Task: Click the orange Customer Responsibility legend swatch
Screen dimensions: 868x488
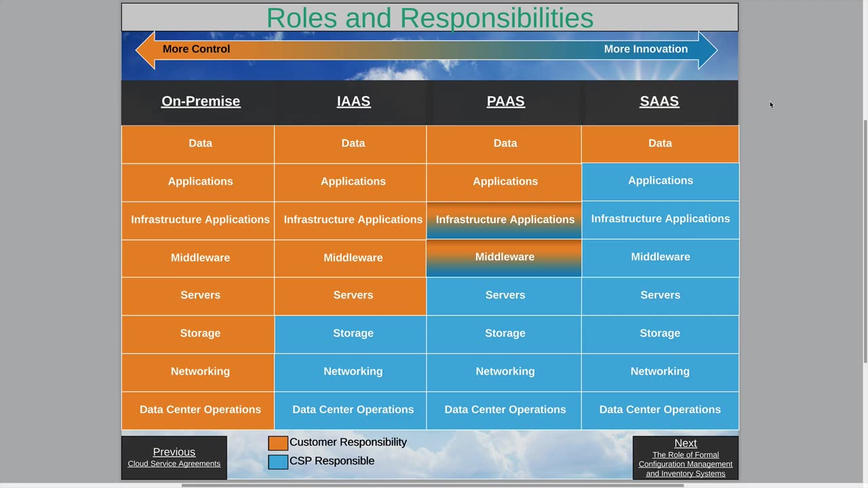Action: pos(278,443)
